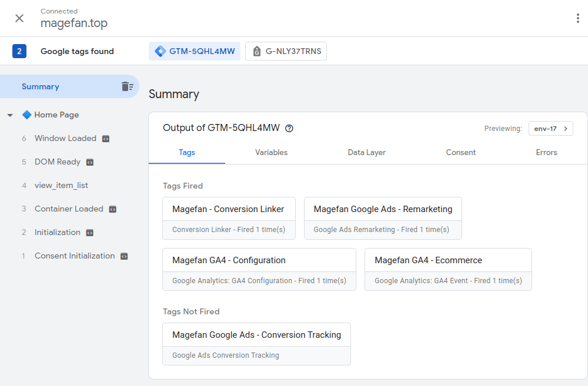The height and width of the screenshot is (386, 588).
Task: Switch to the Errors tab
Action: (546, 153)
